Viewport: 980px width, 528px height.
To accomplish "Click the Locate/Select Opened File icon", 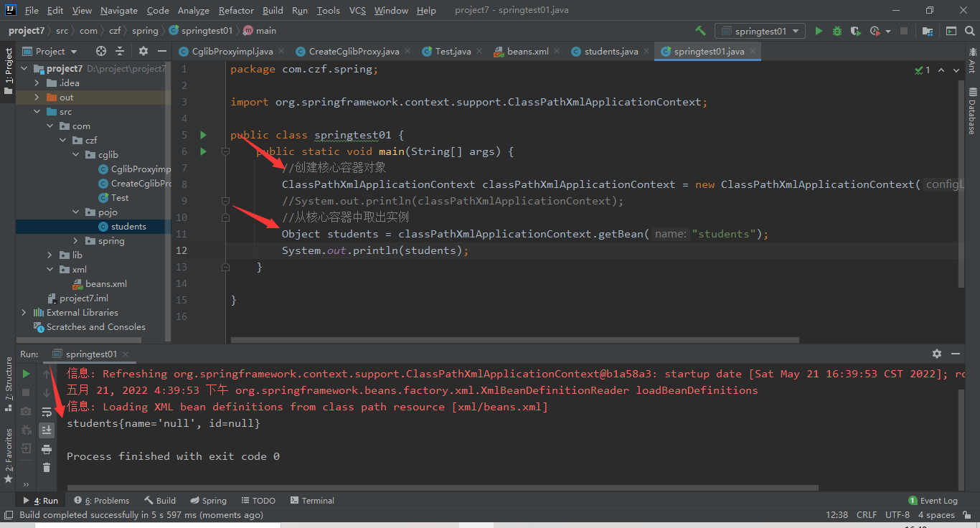I will [x=101, y=51].
